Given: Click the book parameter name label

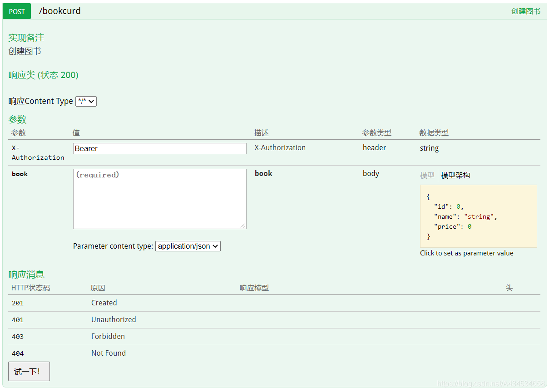Looking at the screenshot, I should tap(20, 174).
